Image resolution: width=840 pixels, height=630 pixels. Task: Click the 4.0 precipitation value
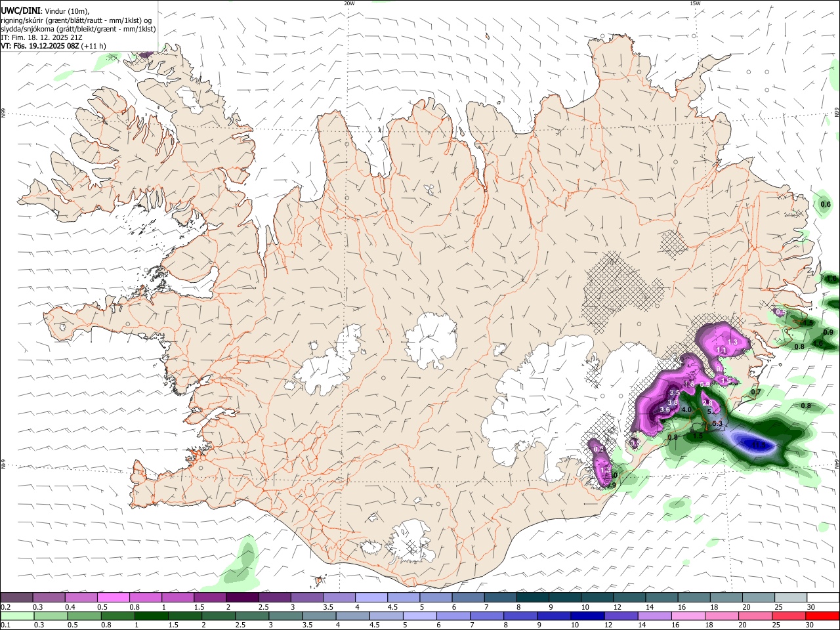pos(687,410)
